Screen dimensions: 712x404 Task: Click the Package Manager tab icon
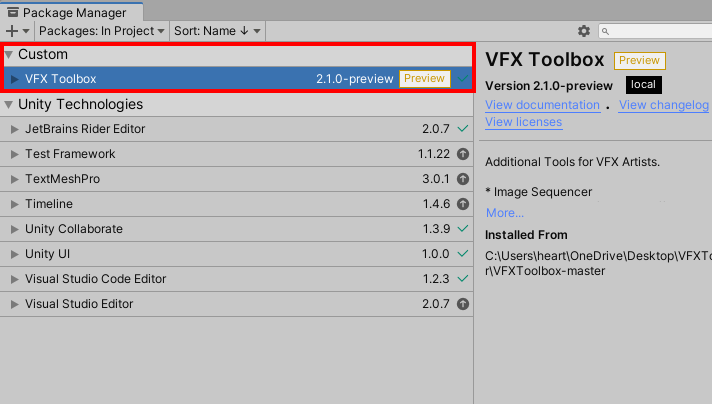pyautogui.click(x=13, y=12)
